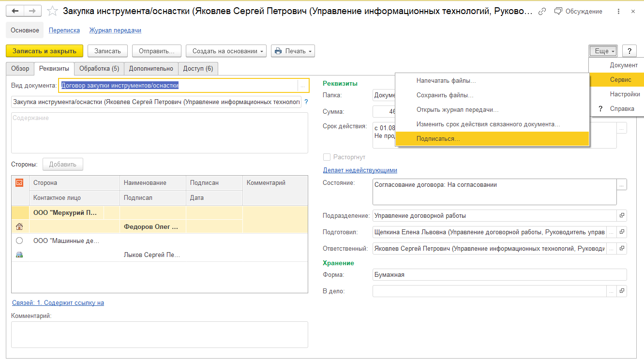Choose Документ in Еще menu
This screenshot has height=362, width=644.
click(616, 65)
